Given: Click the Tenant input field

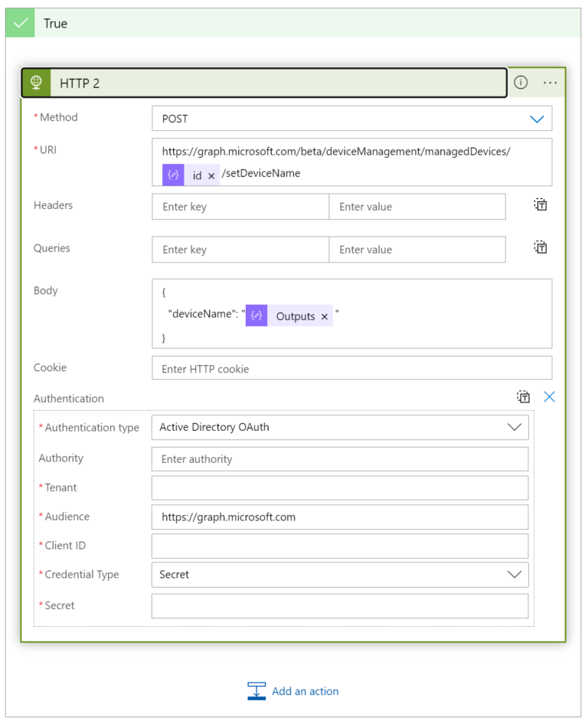Looking at the screenshot, I should pyautogui.click(x=340, y=488).
